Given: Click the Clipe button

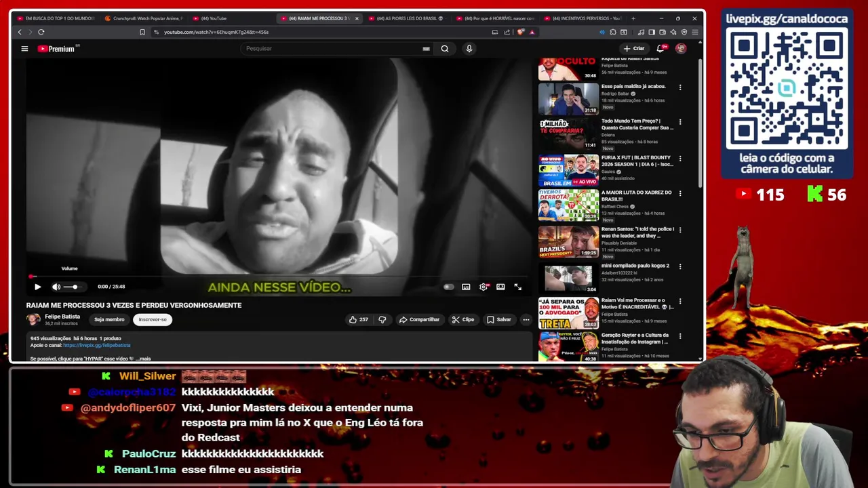Looking at the screenshot, I should coord(463,320).
